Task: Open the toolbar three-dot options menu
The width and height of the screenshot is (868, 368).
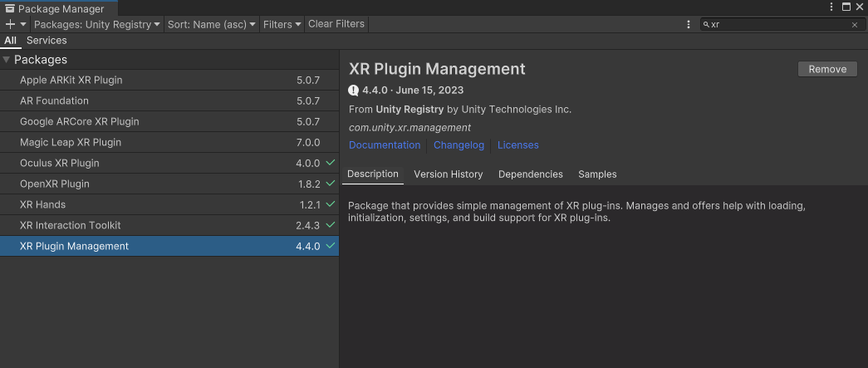Action: click(x=689, y=24)
